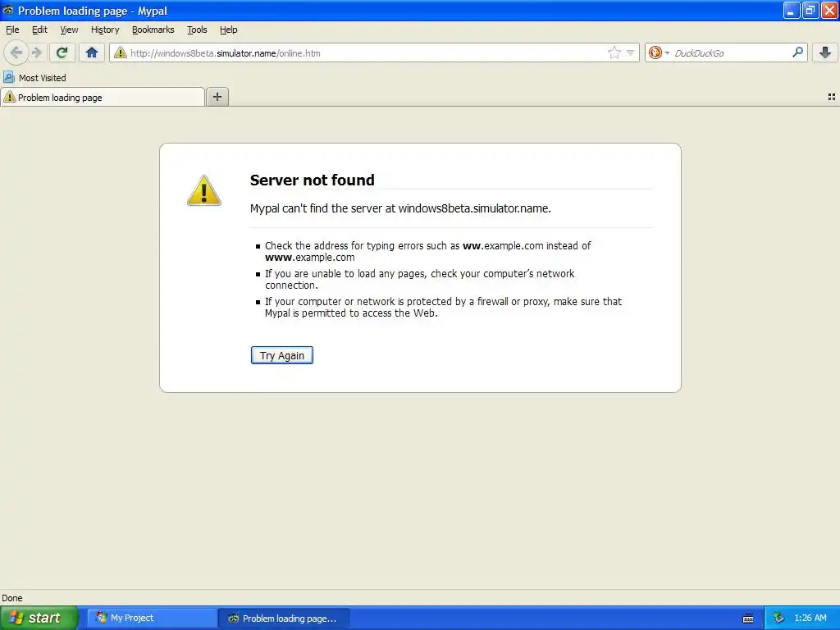Open a new tab with plus button

point(217,97)
